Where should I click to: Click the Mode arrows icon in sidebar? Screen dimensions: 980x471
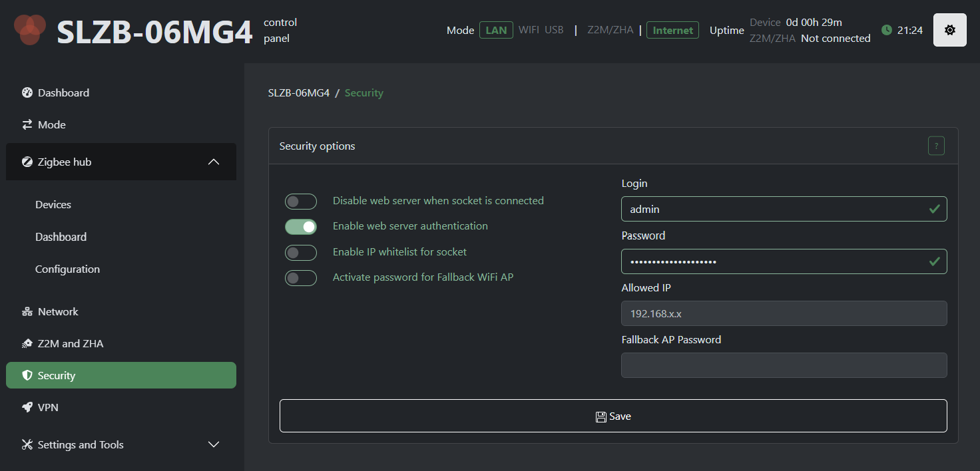tap(27, 124)
